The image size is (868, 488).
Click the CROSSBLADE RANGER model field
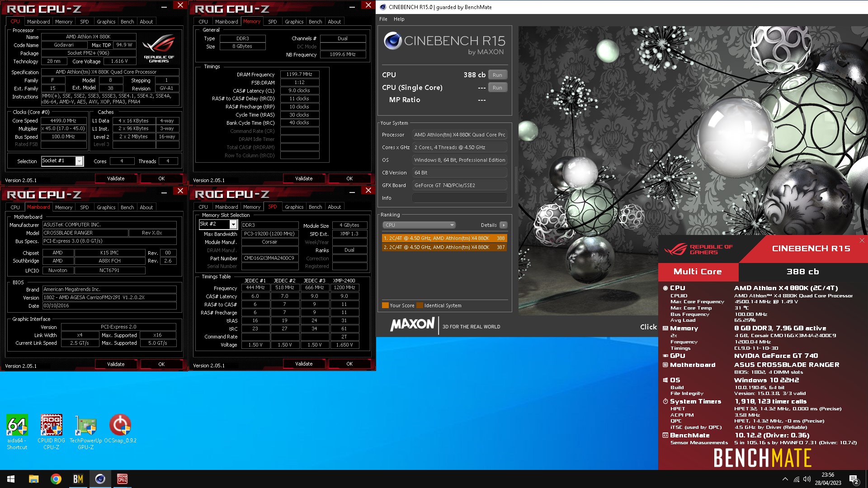[85, 233]
